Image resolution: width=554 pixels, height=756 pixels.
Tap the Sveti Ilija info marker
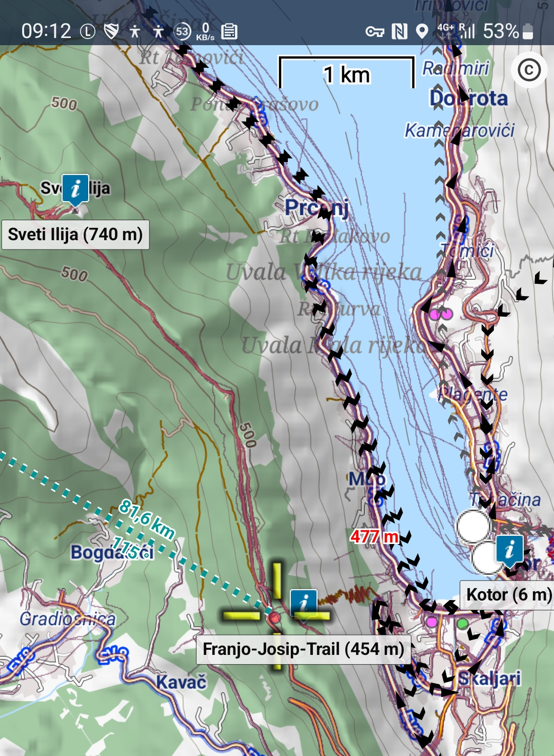point(75,190)
